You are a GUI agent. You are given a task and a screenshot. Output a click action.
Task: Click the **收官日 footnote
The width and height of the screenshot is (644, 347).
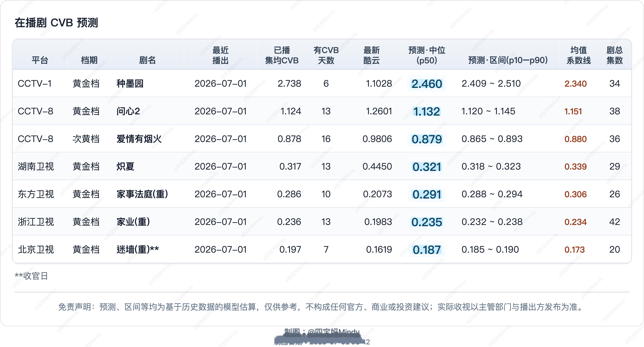pyautogui.click(x=31, y=276)
